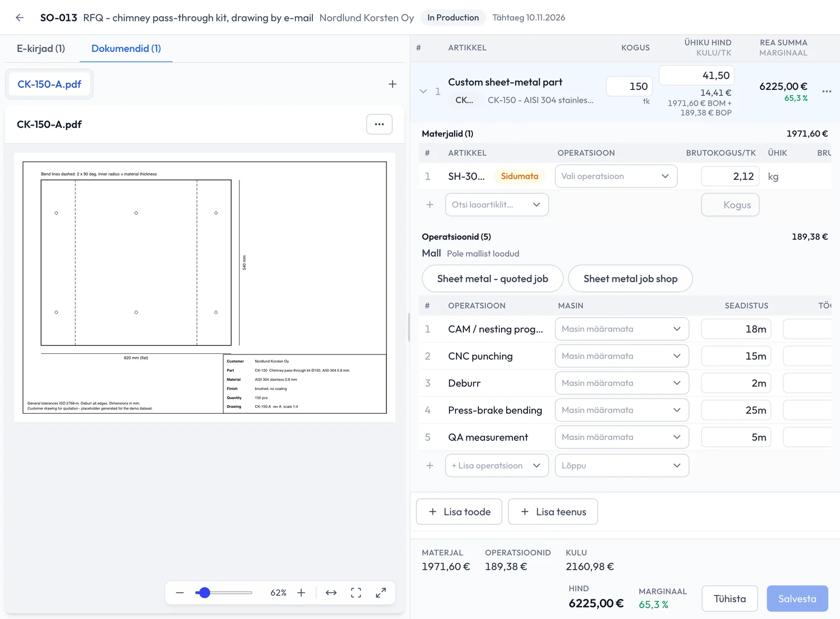This screenshot has height=619, width=840.
Task: Choose machine for Deburr operation
Action: (622, 383)
